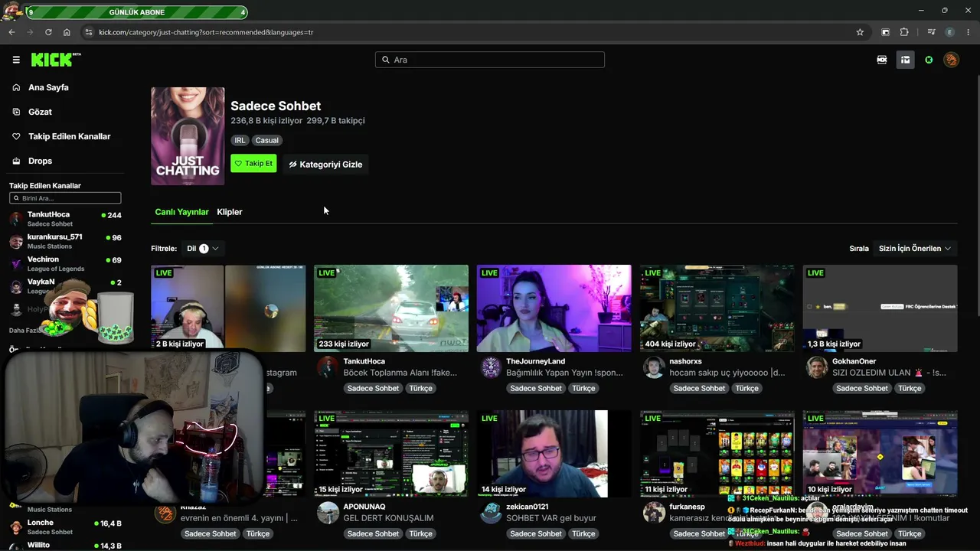Screen dimensions: 980x551
Task: Open the furkanesp stream thumbnail
Action: [x=717, y=454]
